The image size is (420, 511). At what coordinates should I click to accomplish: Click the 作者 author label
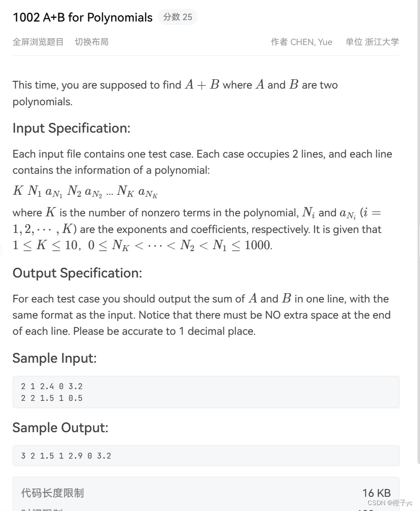278,42
